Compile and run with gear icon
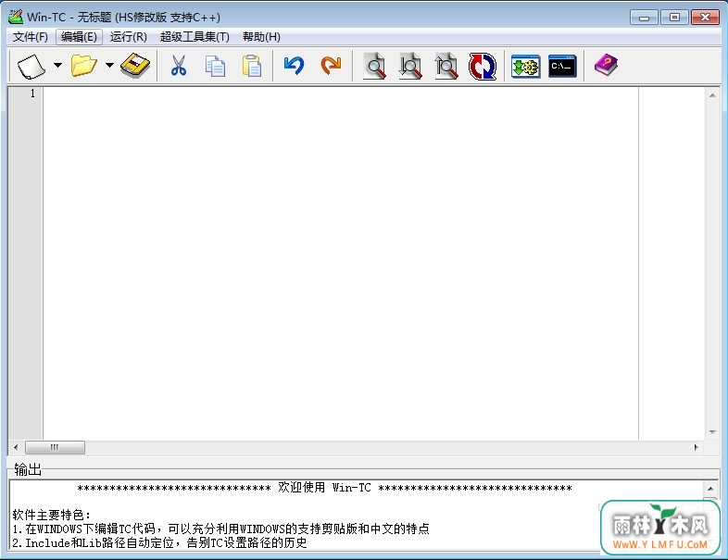The image size is (728, 560). pyautogui.click(x=525, y=67)
